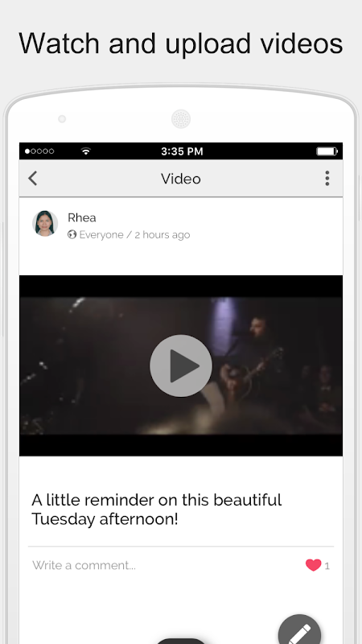Screen dimensions: 362x644
Task: Tap the battery icon in status bar
Action: coord(327,151)
